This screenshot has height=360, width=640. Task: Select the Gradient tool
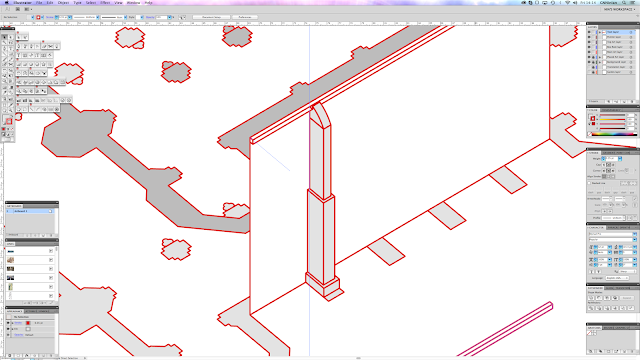(11, 87)
